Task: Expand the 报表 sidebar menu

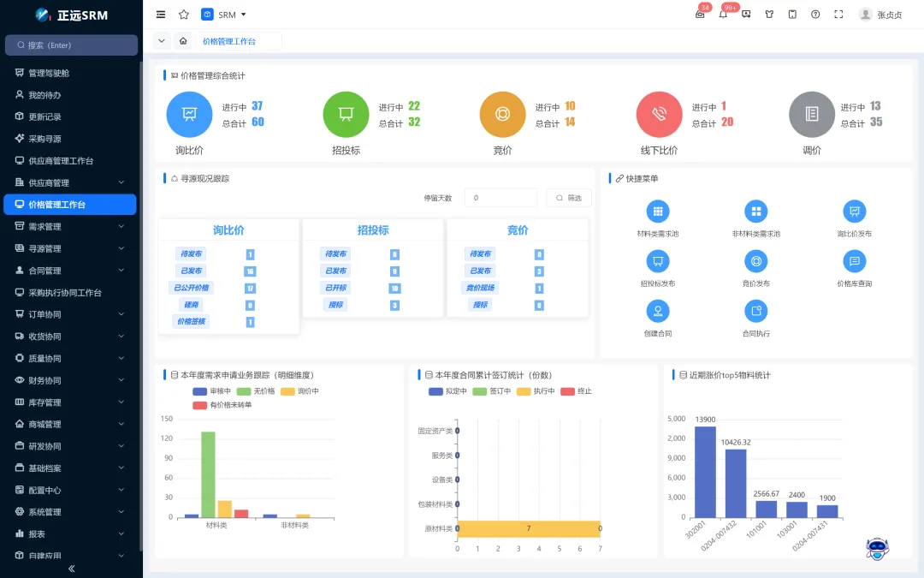Action: click(71, 533)
